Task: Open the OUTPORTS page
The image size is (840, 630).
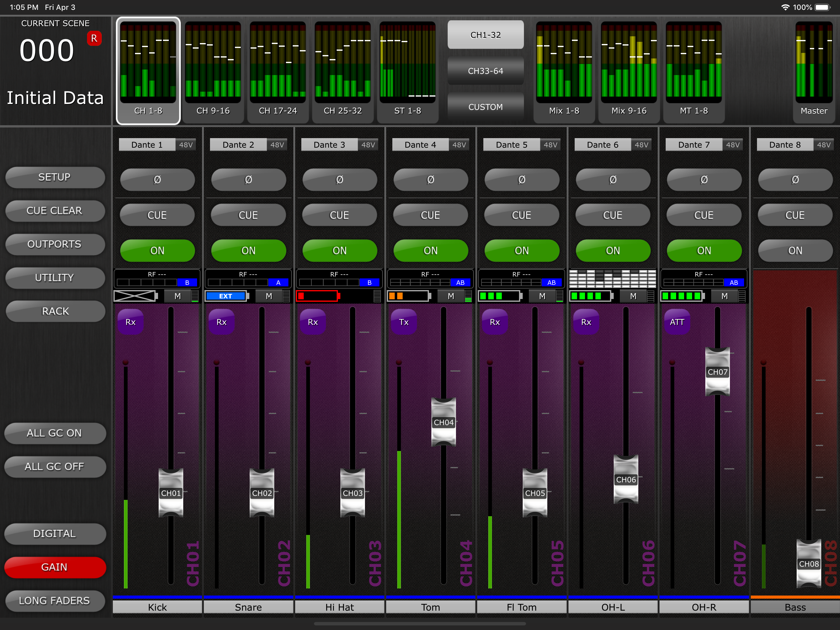Action: pos(55,244)
